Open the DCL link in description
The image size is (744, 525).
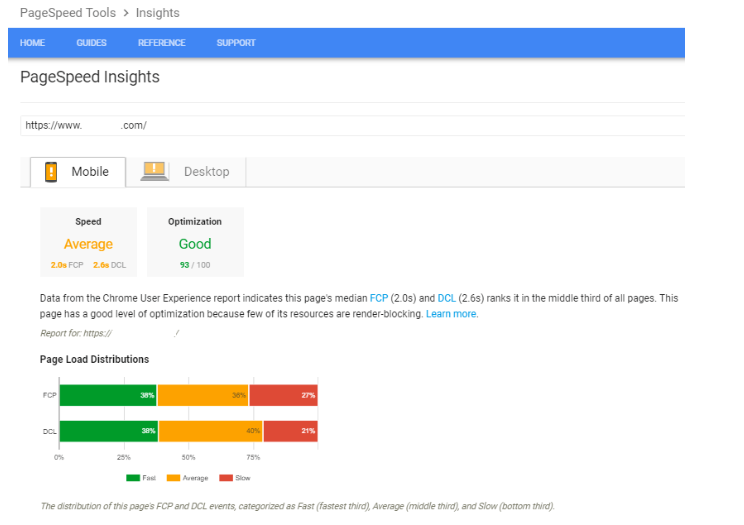click(446, 298)
